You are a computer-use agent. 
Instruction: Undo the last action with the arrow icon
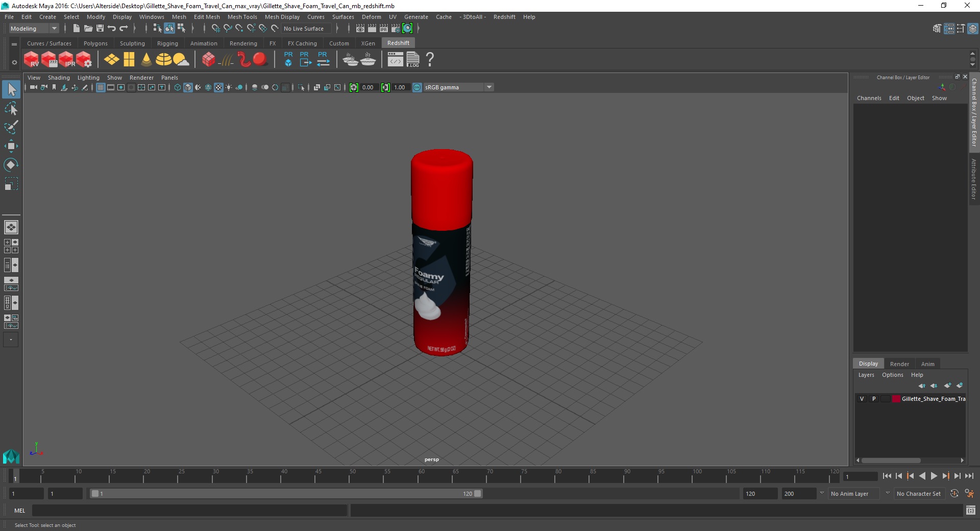(x=111, y=29)
